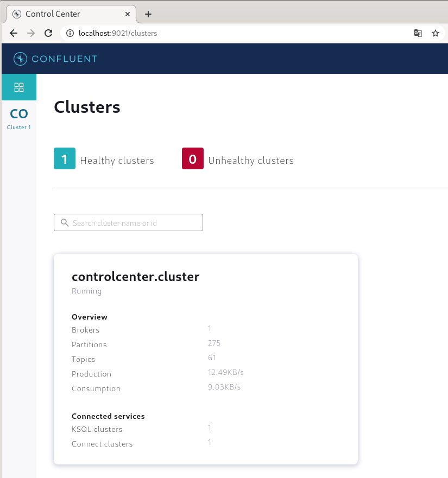Click the KSQL clusters count
This screenshot has width=448, height=478.
tap(210, 428)
